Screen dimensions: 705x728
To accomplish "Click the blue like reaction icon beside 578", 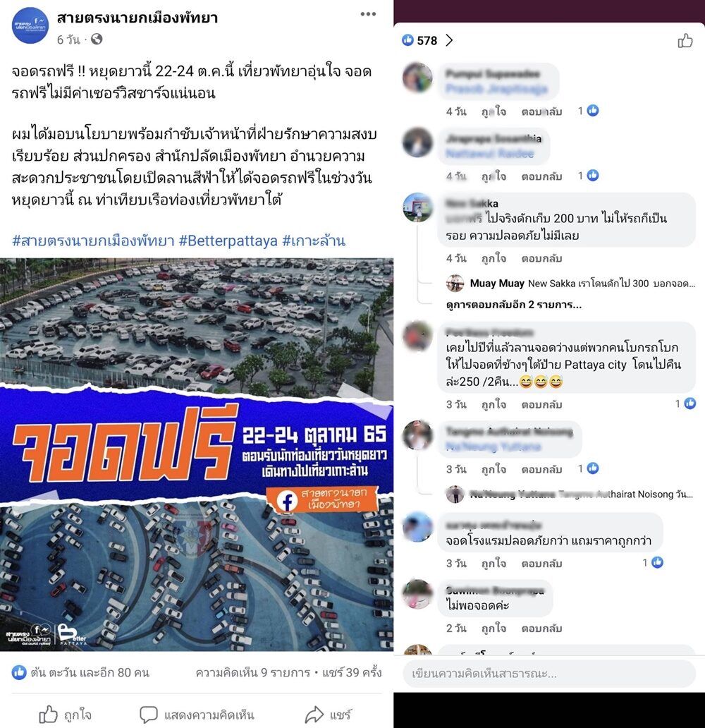I will (x=407, y=40).
